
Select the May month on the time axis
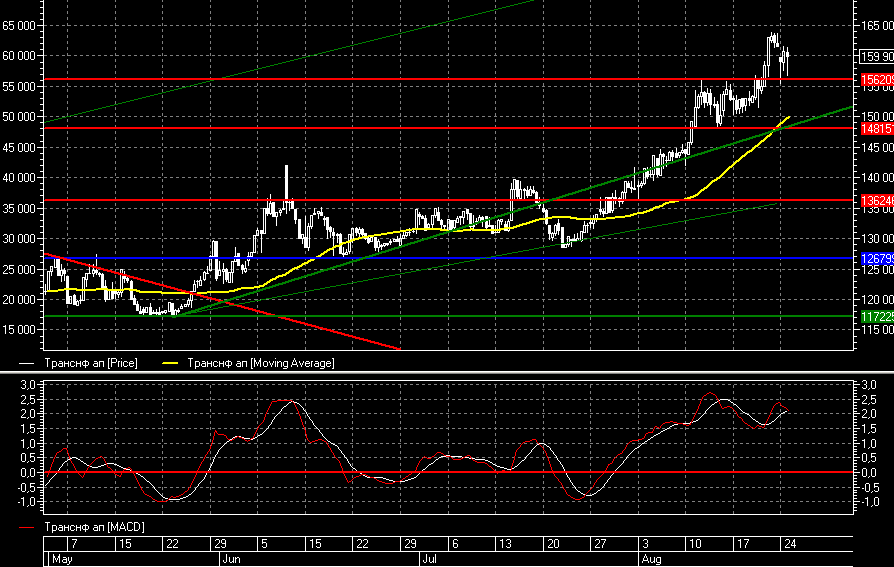click(x=62, y=559)
